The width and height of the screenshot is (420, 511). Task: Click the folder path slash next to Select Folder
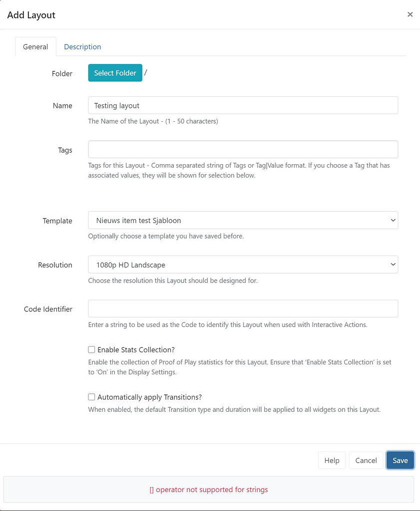coord(146,73)
